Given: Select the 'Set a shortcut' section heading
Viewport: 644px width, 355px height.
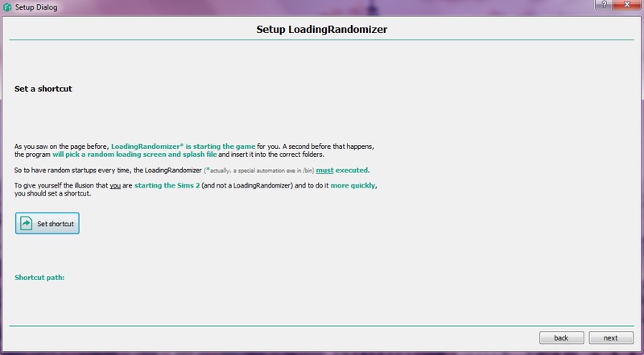Looking at the screenshot, I should point(43,88).
